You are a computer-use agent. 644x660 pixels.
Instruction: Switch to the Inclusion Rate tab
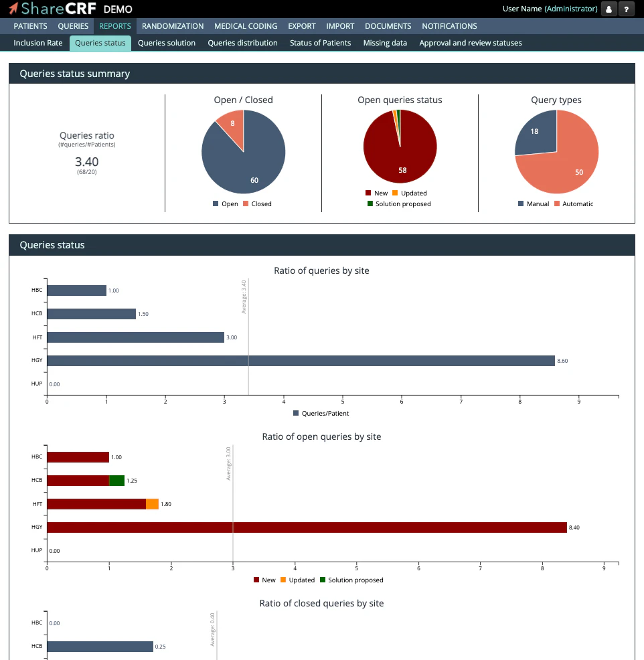37,42
